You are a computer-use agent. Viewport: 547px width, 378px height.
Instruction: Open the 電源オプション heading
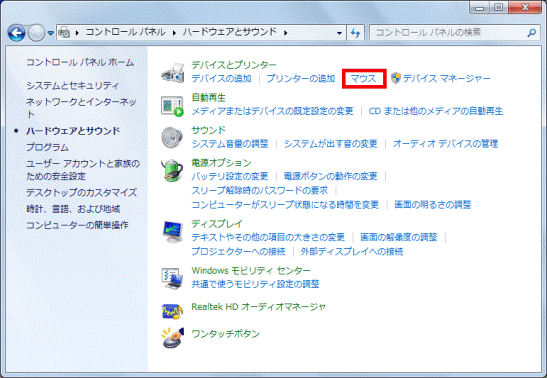[x=221, y=163]
